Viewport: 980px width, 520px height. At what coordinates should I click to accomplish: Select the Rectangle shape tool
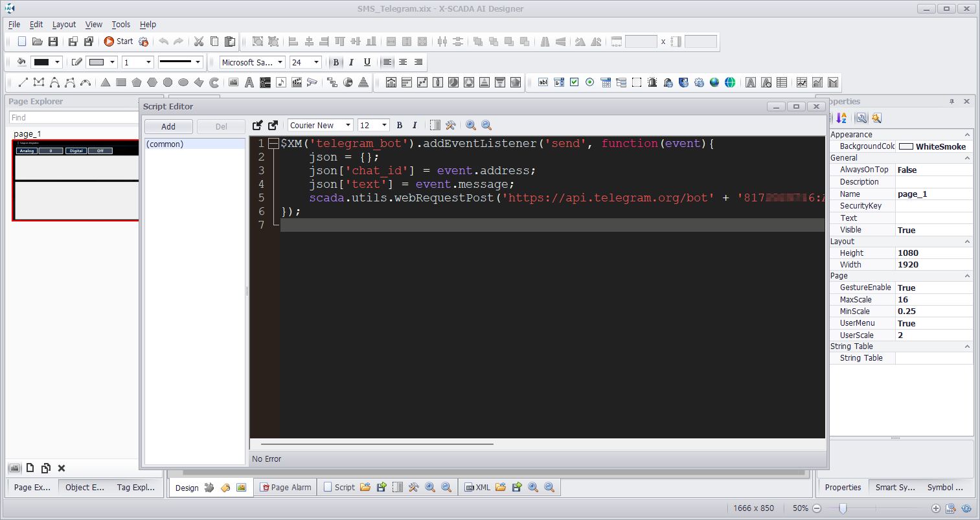click(x=121, y=82)
